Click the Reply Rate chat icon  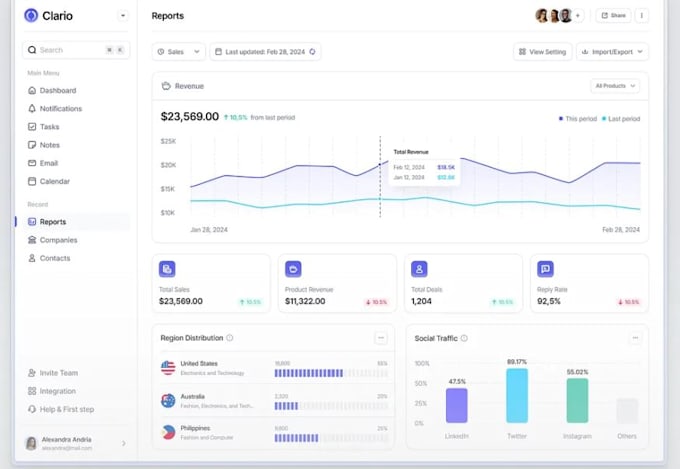click(x=545, y=269)
